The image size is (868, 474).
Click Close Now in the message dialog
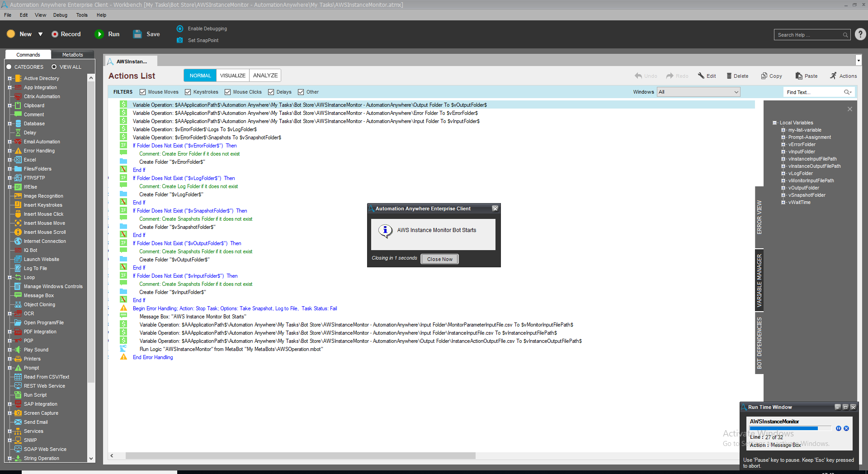coord(440,259)
